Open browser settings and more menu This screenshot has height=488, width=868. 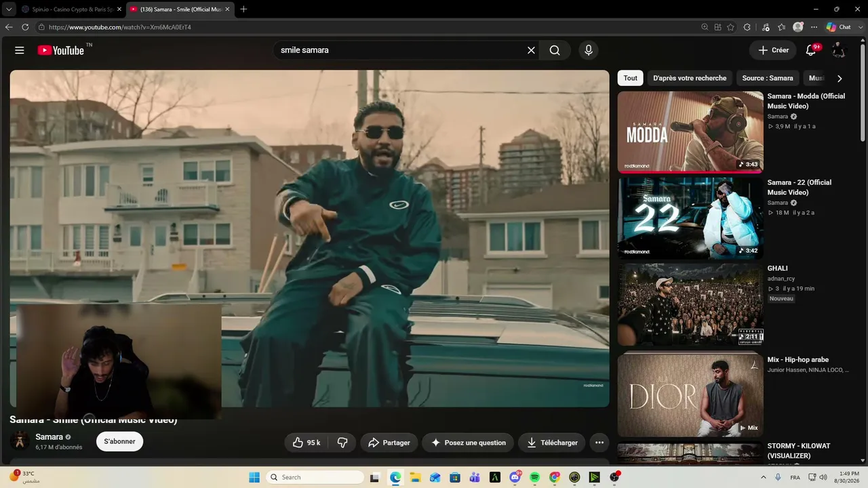click(814, 27)
